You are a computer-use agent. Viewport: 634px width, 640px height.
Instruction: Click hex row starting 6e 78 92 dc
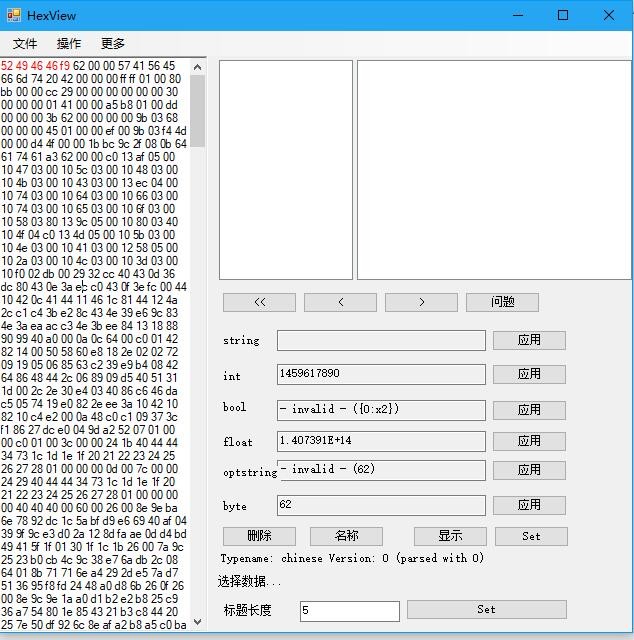94,521
